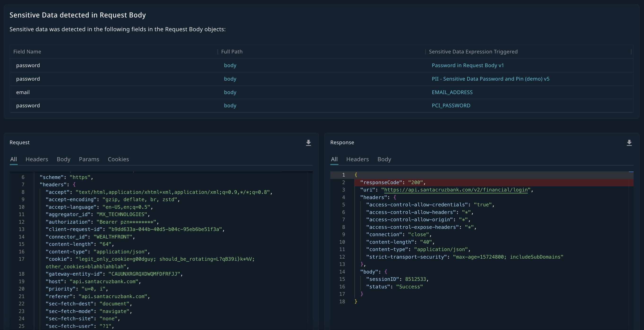Click the "authorization" Bearer header line
644x330 pixels.
(102, 222)
